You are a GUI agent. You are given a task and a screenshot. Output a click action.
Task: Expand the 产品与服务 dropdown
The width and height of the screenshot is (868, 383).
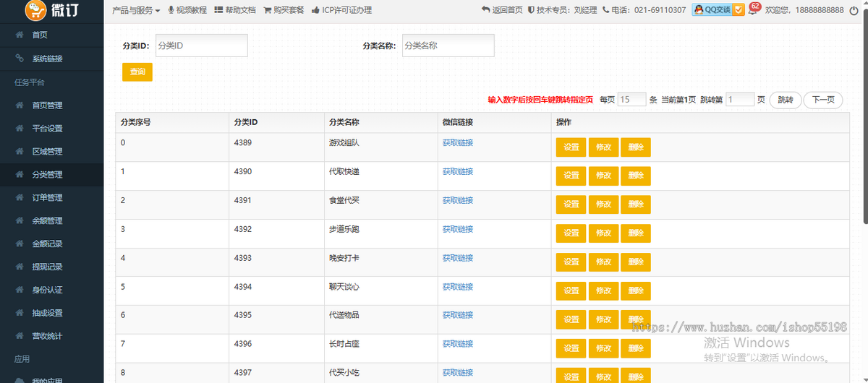click(136, 10)
